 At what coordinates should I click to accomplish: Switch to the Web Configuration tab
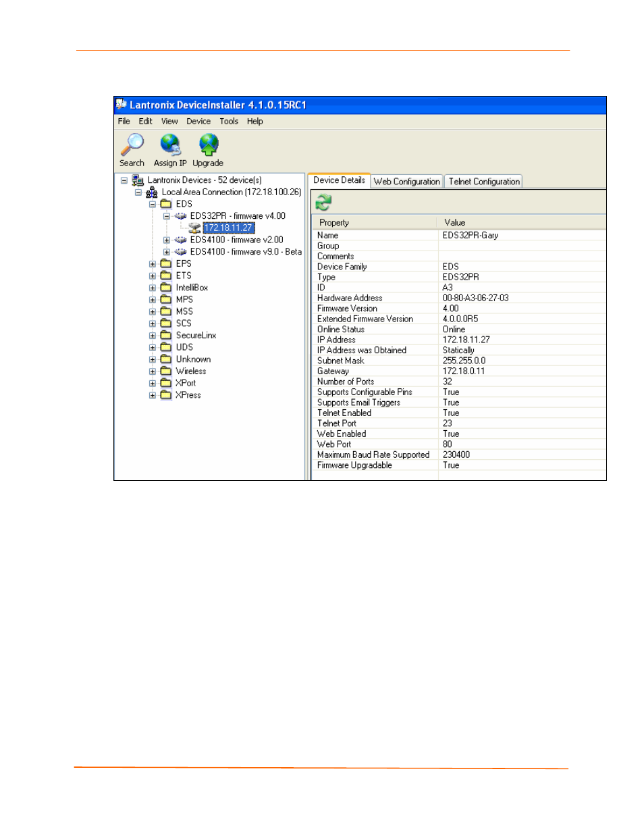click(x=407, y=182)
